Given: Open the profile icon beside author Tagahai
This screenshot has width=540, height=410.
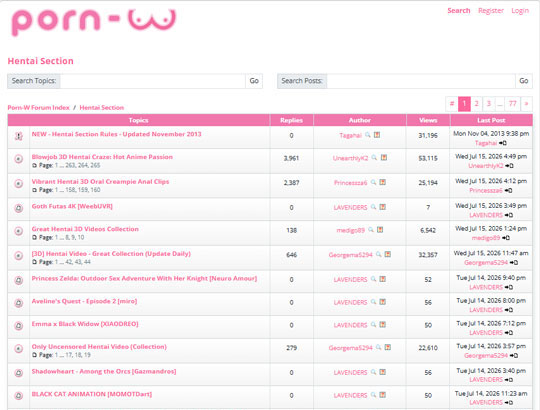Looking at the screenshot, I should (377, 135).
